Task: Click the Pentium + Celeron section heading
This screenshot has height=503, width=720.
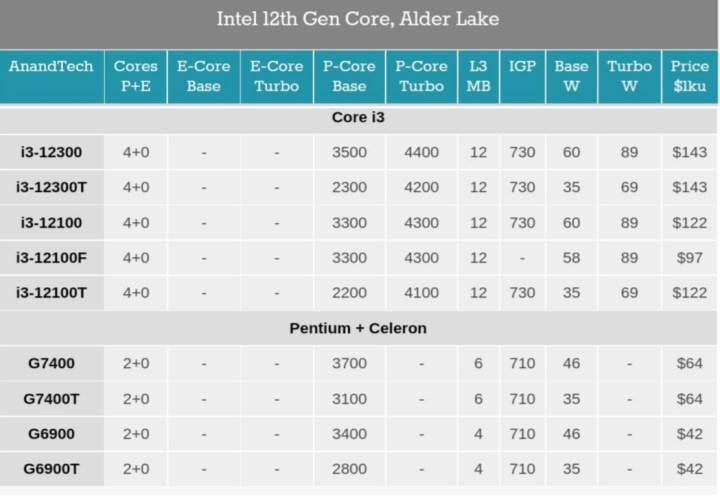Action: coord(358,327)
